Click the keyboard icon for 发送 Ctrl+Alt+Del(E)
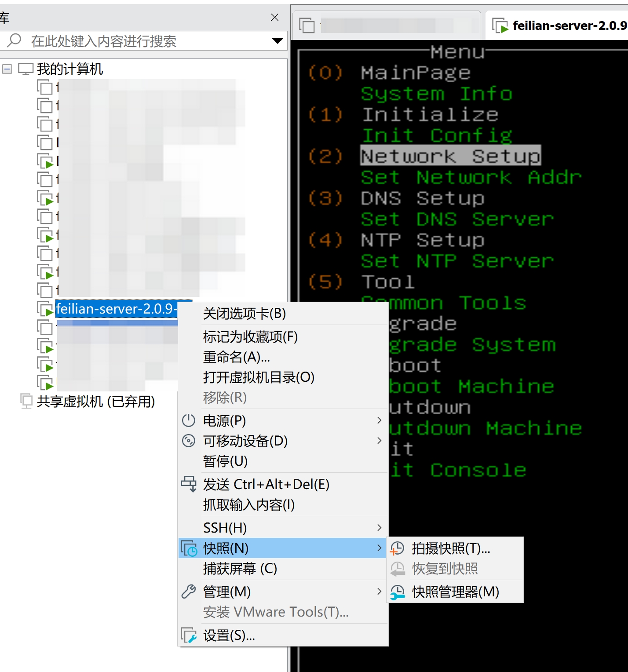Screen dimensions: 628x672 pyautogui.click(x=189, y=484)
